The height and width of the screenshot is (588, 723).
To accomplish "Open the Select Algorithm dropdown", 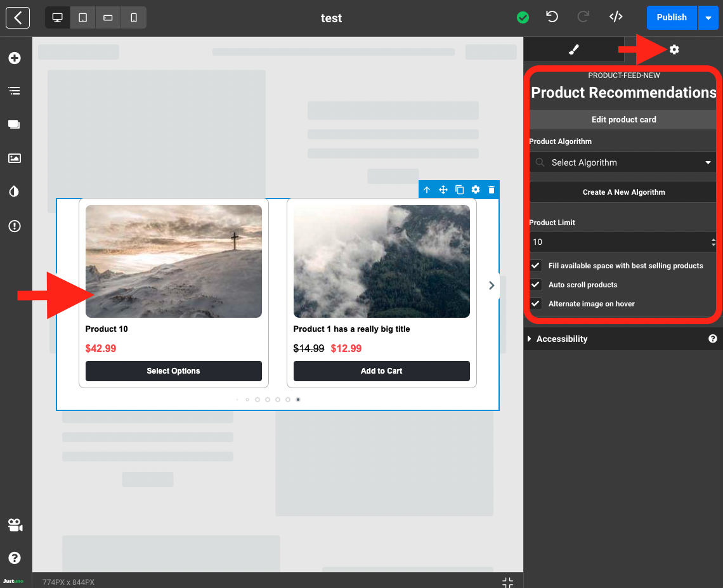I will 623,163.
